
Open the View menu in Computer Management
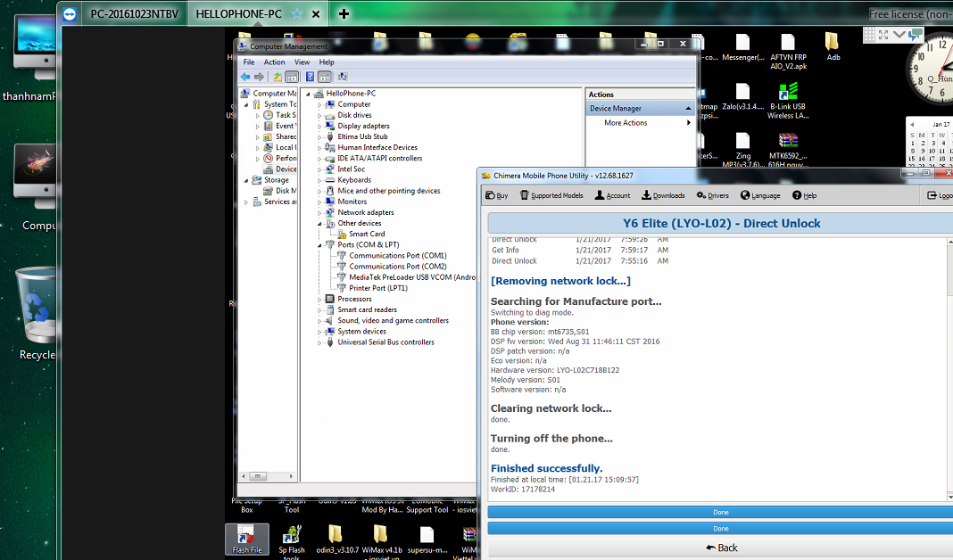pos(302,62)
